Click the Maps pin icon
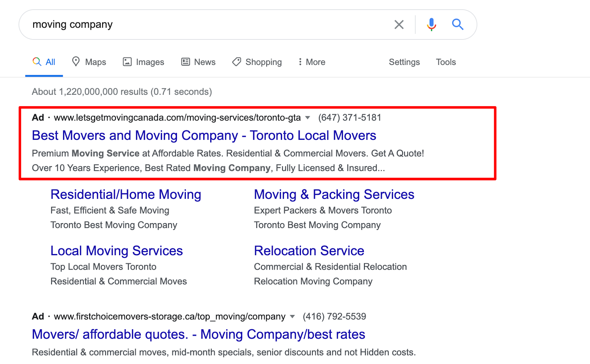The image size is (590, 364). (76, 62)
